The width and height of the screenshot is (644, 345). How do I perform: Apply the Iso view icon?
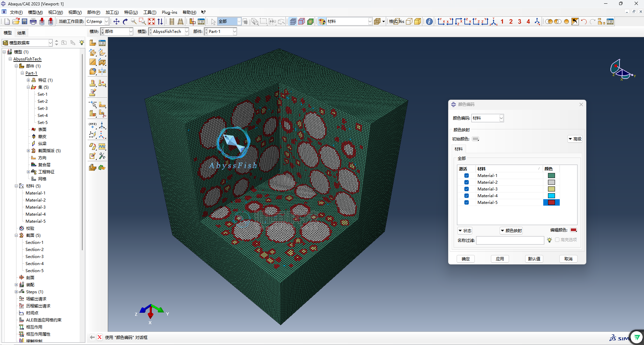(x=494, y=21)
